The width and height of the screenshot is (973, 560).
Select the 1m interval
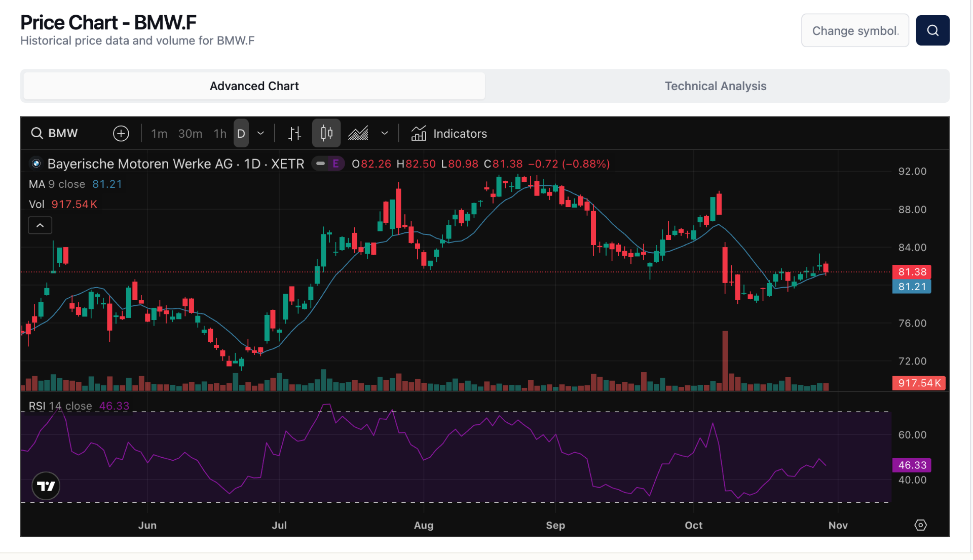point(159,134)
